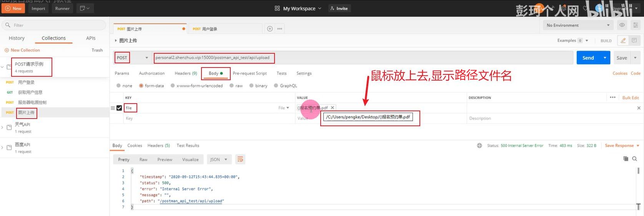The image size is (644, 216).
Task: Select the raw body type radio button
Action: 232,86
